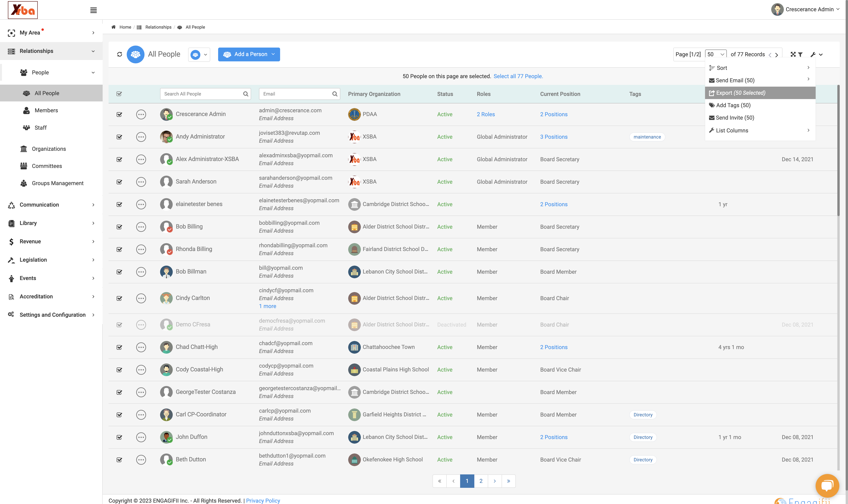Click Select all 77 People link
This screenshot has width=848, height=504.
pos(518,76)
